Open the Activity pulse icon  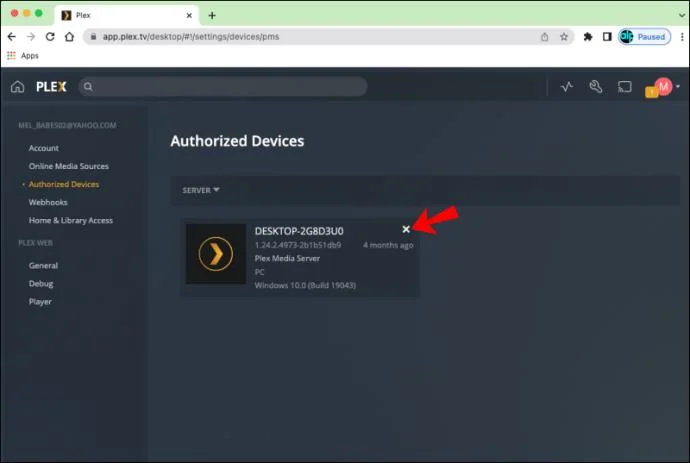coord(567,87)
